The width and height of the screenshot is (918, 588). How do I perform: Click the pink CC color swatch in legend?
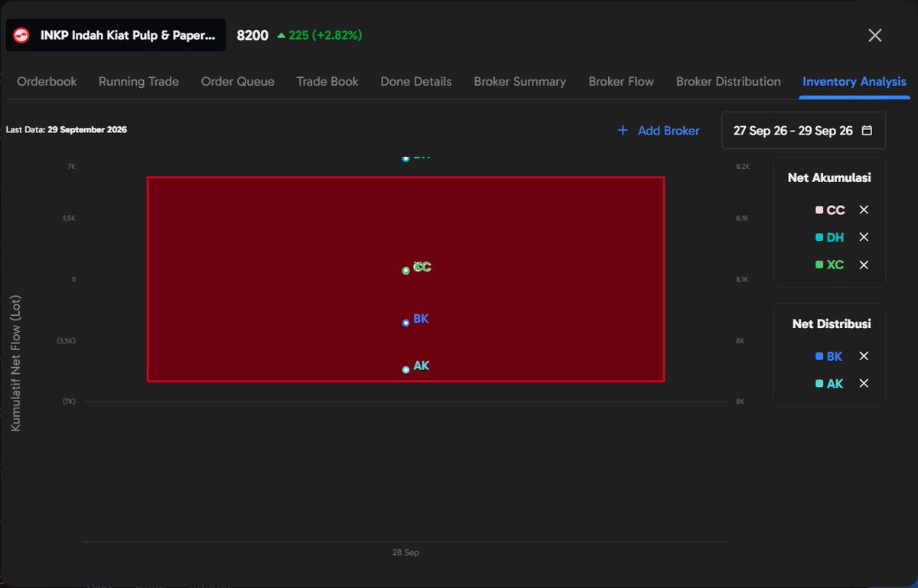click(819, 210)
